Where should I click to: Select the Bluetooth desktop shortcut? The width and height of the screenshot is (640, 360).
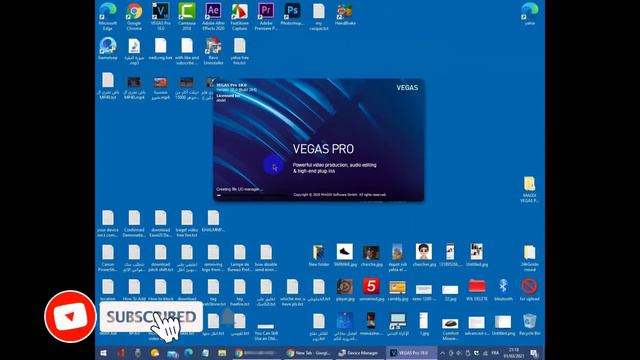click(x=503, y=290)
